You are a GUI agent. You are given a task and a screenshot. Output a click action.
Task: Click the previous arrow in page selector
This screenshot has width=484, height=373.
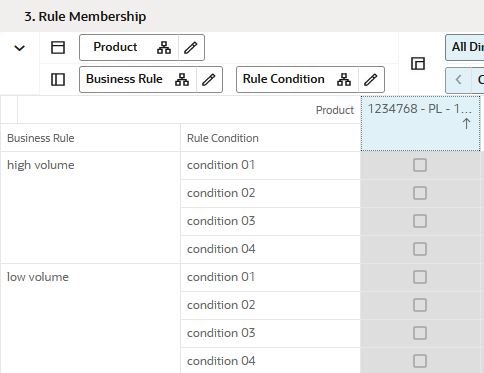pos(459,80)
